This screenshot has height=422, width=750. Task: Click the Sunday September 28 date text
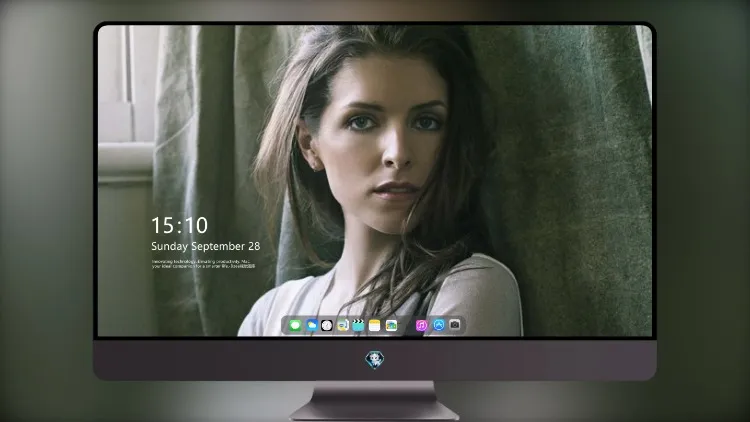click(206, 246)
